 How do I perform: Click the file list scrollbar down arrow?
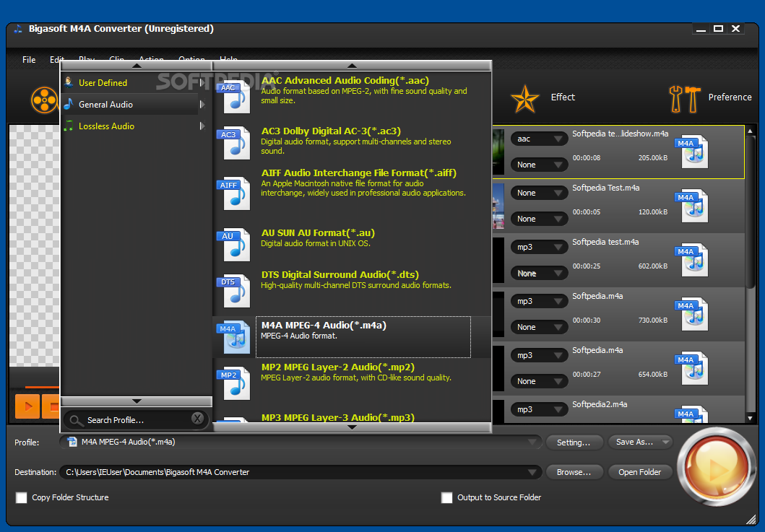click(751, 418)
